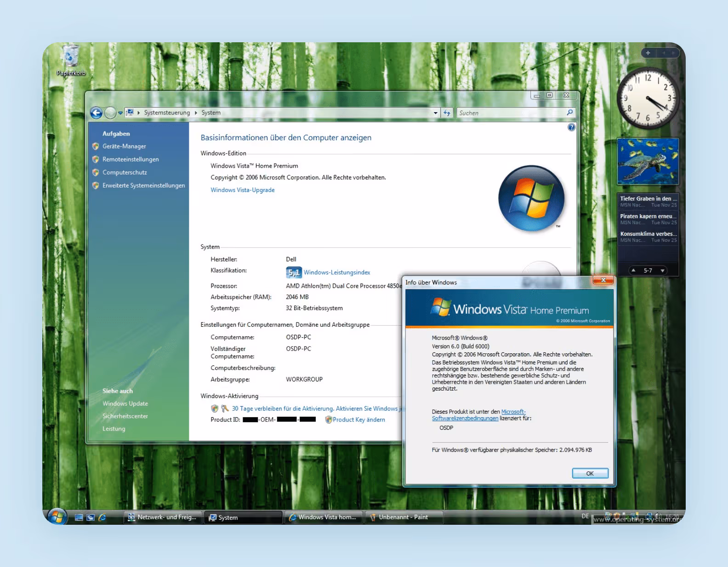Open the Start menu orb

(x=57, y=517)
